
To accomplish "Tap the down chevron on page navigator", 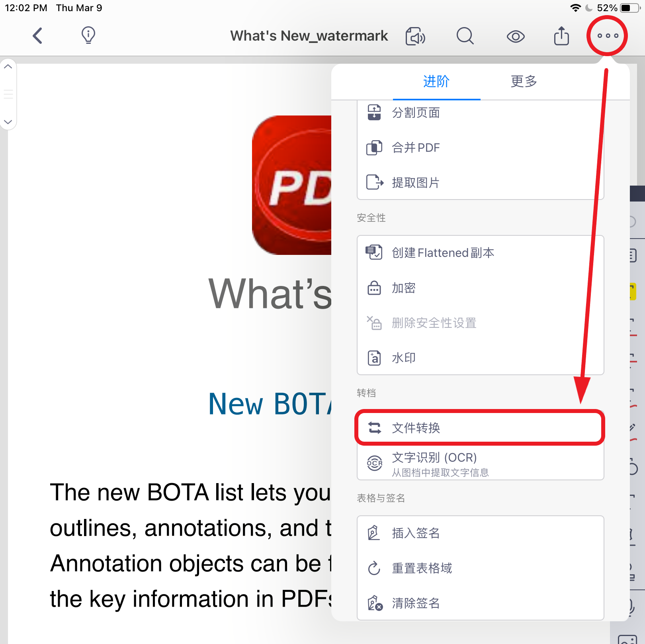I will tap(8, 122).
